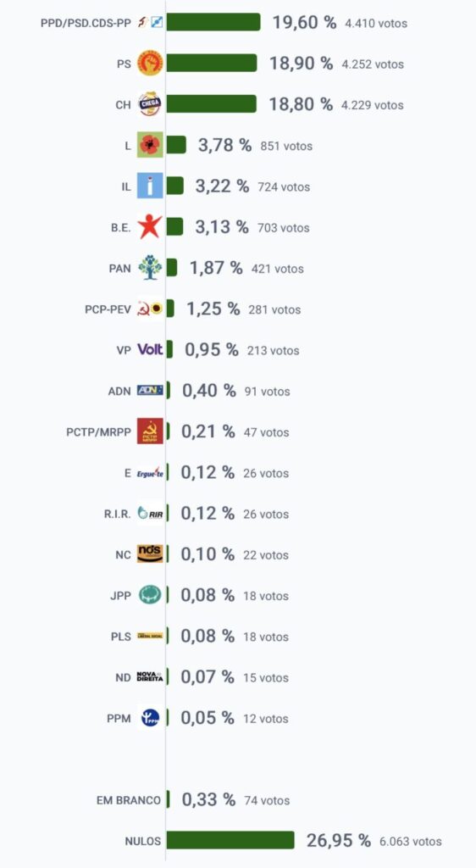This screenshot has height=868, width=476.
Task: Click the 4.229 votos count for CH
Action: click(374, 105)
